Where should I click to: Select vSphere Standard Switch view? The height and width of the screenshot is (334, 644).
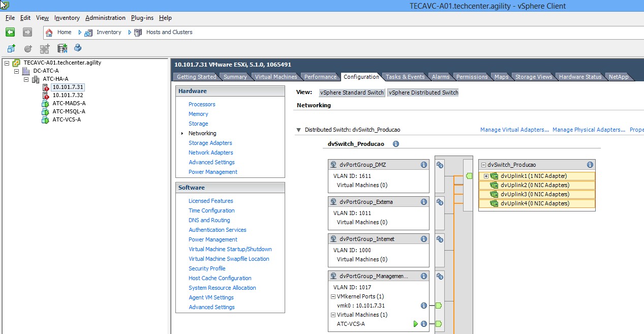pyautogui.click(x=351, y=93)
